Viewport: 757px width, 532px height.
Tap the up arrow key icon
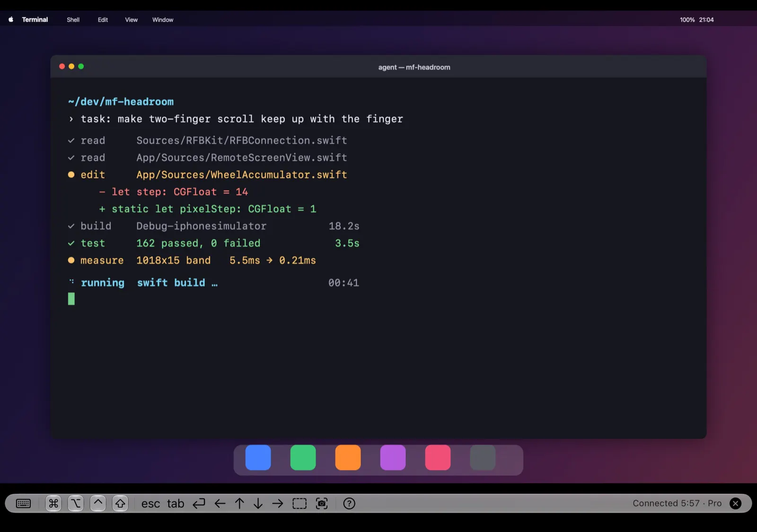pyautogui.click(x=240, y=504)
